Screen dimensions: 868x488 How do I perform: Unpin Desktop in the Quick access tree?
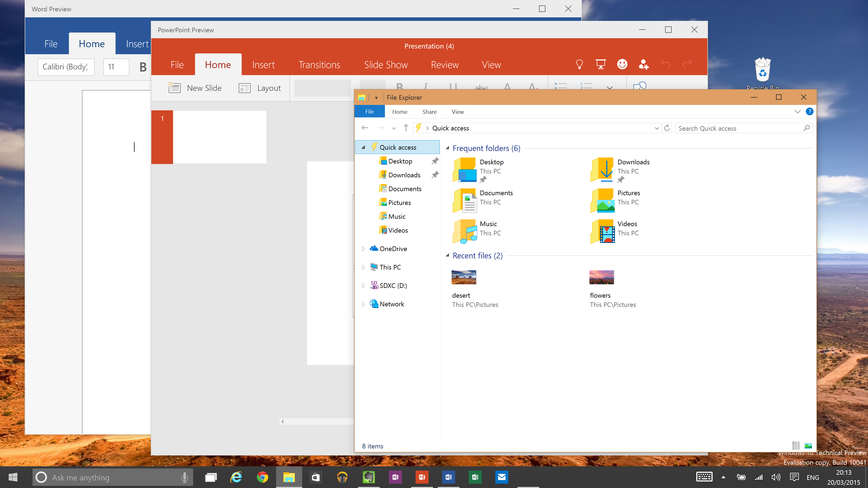pyautogui.click(x=435, y=161)
